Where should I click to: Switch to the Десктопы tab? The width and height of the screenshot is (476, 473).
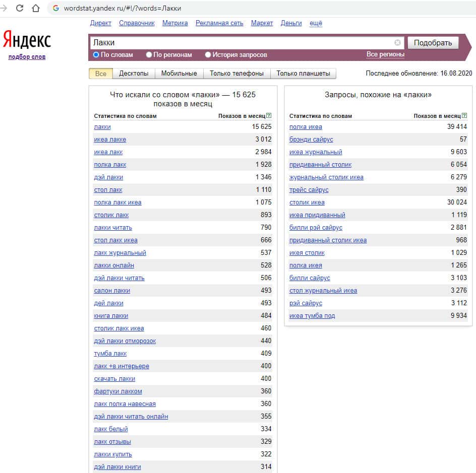(134, 74)
